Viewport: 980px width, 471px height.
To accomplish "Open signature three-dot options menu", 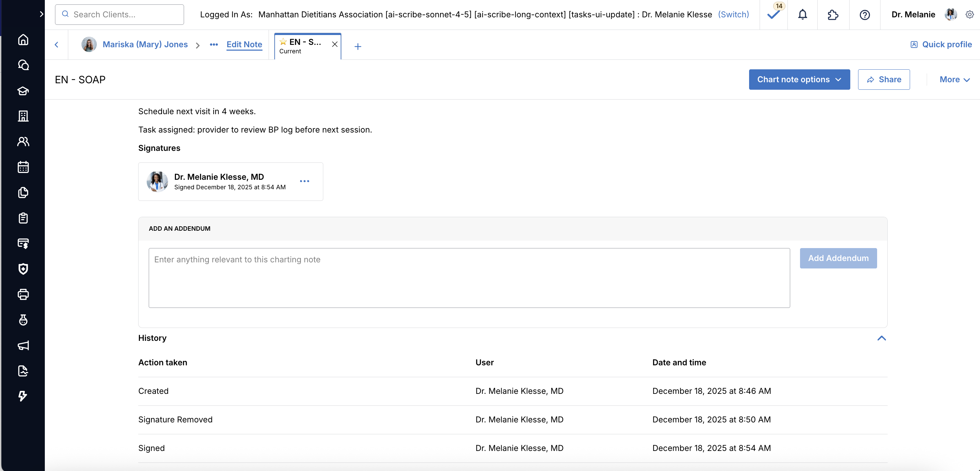I will (x=304, y=181).
